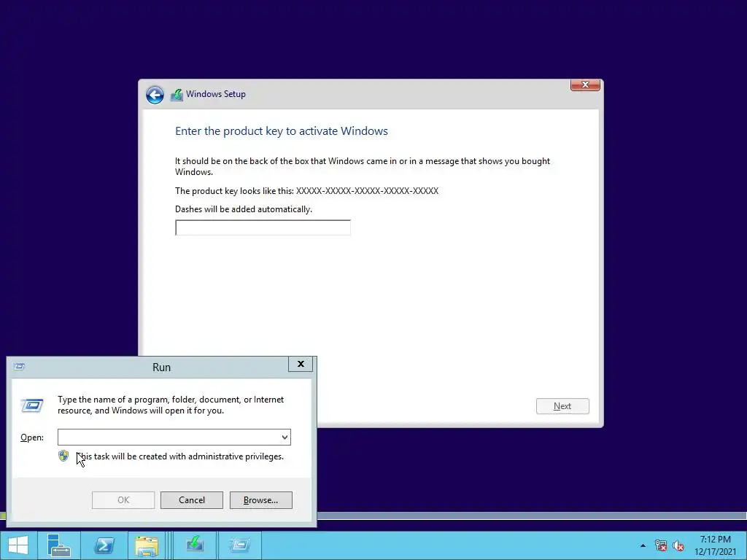The height and width of the screenshot is (560, 747).
Task: Click the 'The product key looks like this' line
Action: pos(307,191)
